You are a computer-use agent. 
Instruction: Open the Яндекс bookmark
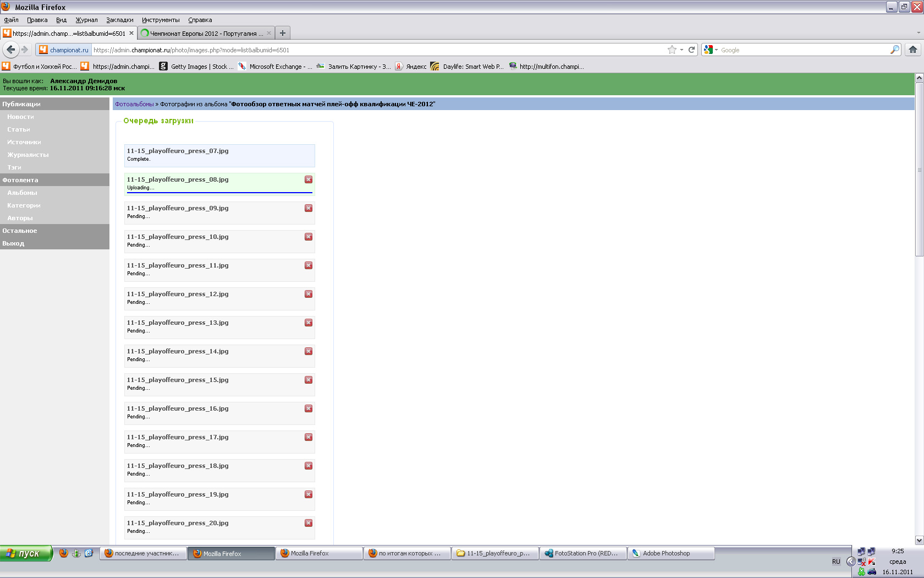click(411, 66)
